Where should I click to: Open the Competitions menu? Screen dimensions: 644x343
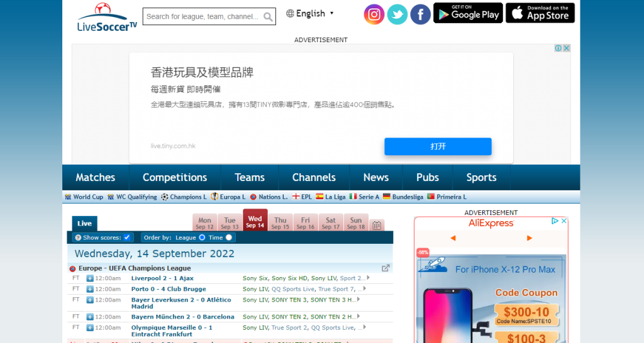tap(175, 177)
